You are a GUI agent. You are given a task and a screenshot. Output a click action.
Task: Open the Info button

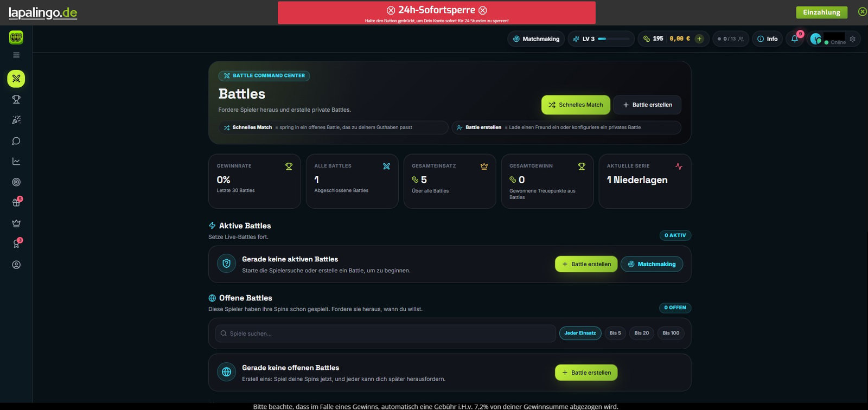click(767, 39)
